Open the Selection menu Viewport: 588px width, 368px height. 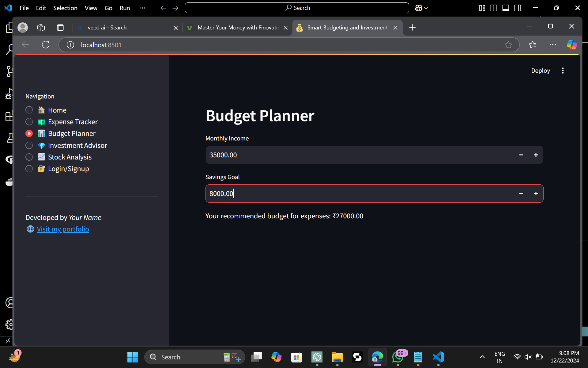pyautogui.click(x=65, y=8)
